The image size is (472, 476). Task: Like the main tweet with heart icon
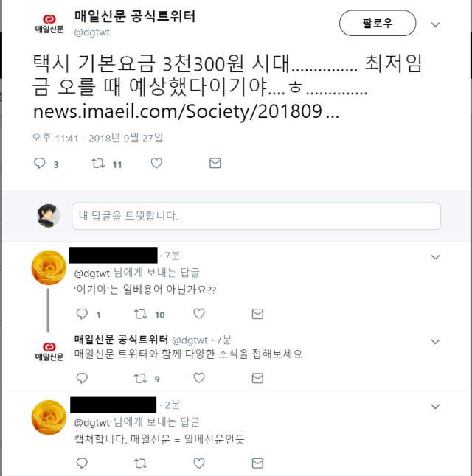[x=156, y=164]
